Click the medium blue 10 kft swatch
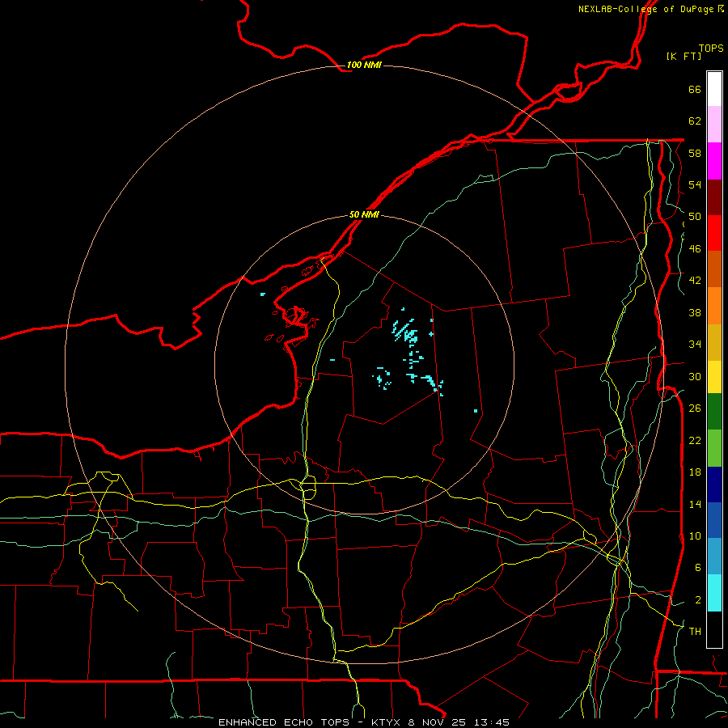 [x=714, y=520]
